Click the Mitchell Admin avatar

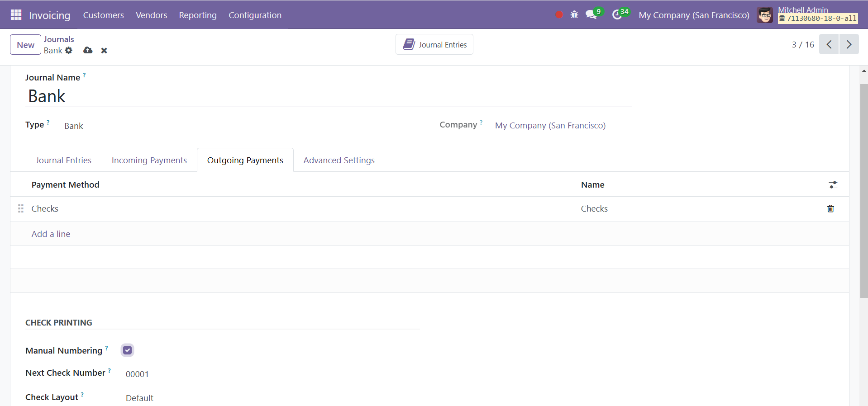[x=765, y=15]
